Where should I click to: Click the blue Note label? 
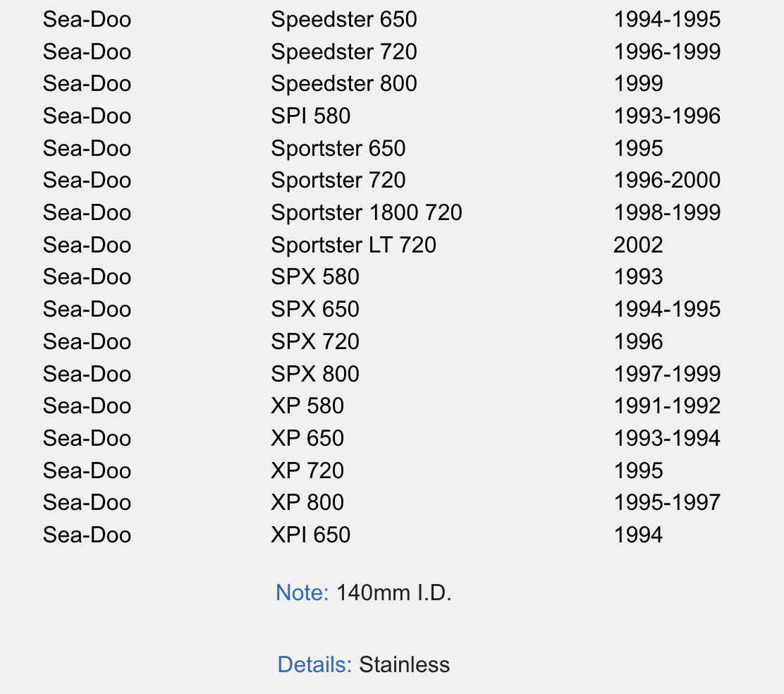coord(302,593)
